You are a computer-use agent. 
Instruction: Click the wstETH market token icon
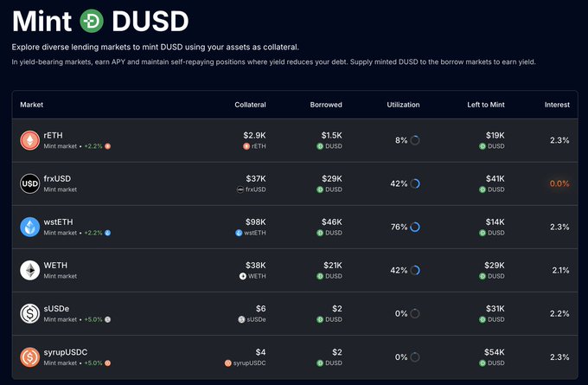click(30, 227)
